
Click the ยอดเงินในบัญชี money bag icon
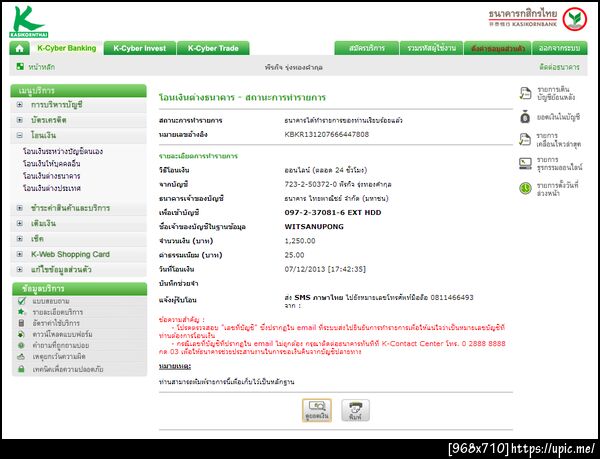525,117
